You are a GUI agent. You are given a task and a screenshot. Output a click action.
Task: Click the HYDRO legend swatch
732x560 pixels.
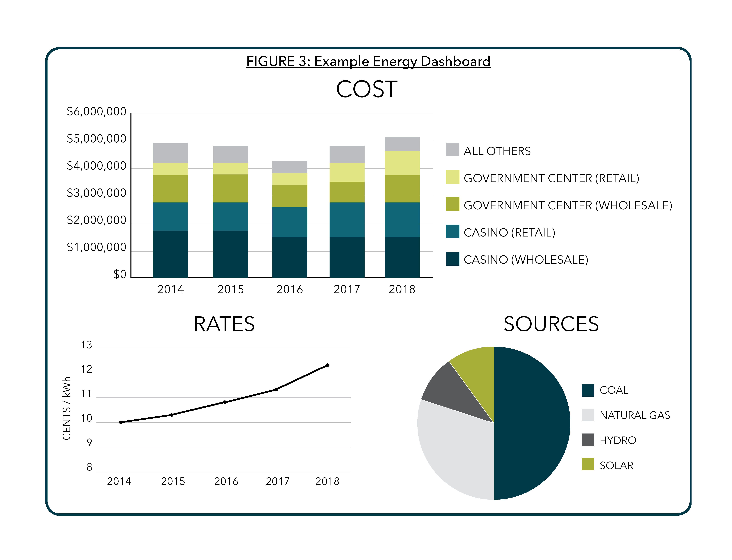[588, 440]
